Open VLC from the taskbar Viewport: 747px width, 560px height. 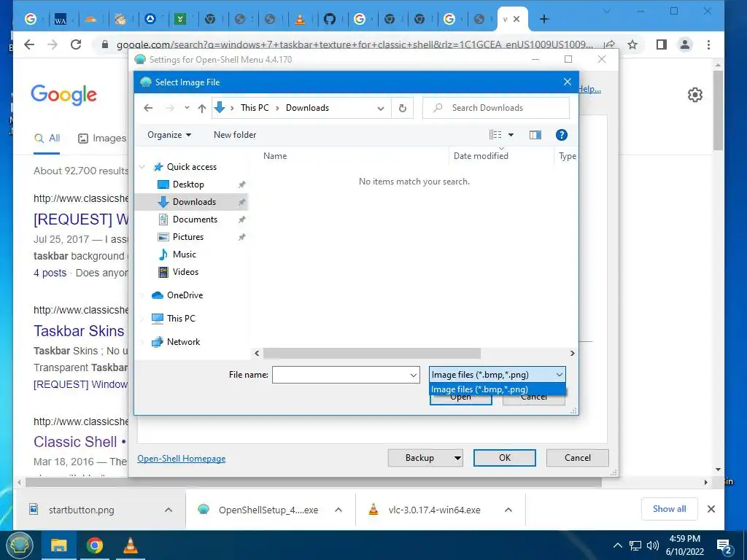[130, 545]
